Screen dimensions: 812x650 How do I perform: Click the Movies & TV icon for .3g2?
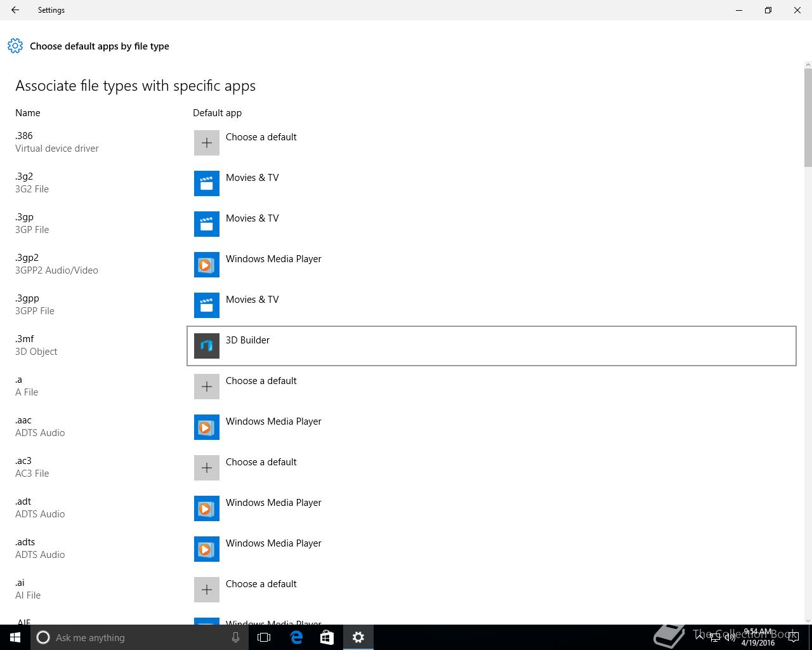(207, 183)
